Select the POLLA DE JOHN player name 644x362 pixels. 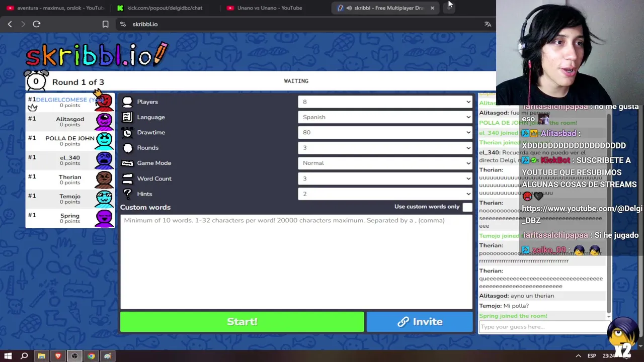point(70,138)
